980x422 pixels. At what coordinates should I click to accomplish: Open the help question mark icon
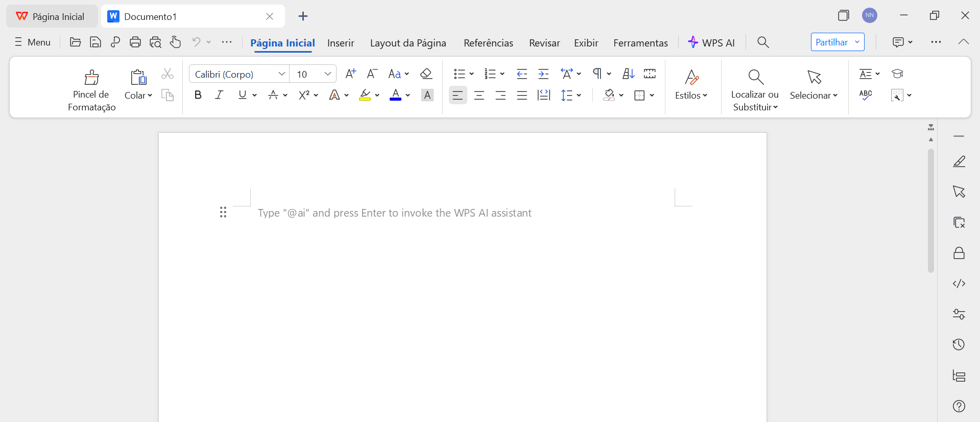(x=959, y=406)
